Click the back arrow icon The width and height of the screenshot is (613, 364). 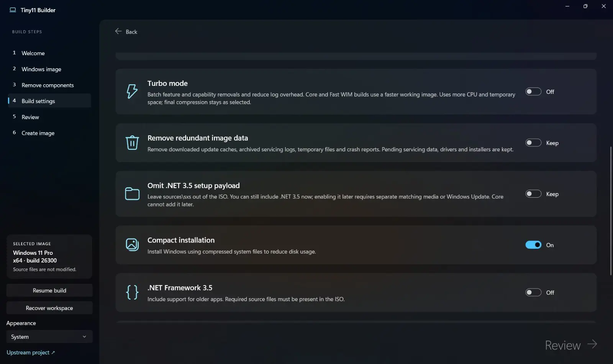pos(118,31)
